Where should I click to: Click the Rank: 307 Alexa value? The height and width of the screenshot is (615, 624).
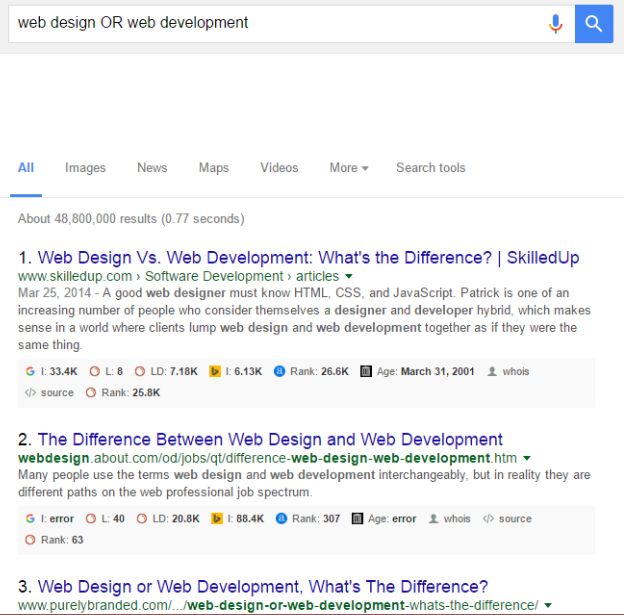(316, 519)
